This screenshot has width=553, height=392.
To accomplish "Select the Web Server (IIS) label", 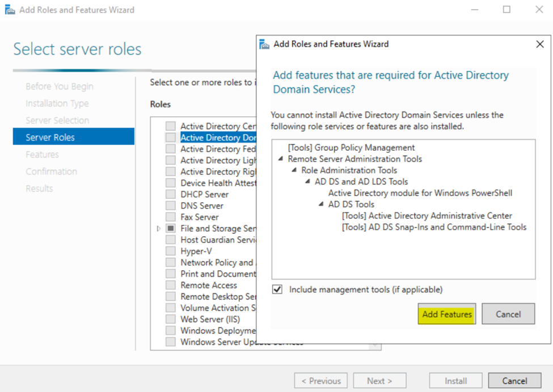I will coord(210,319).
